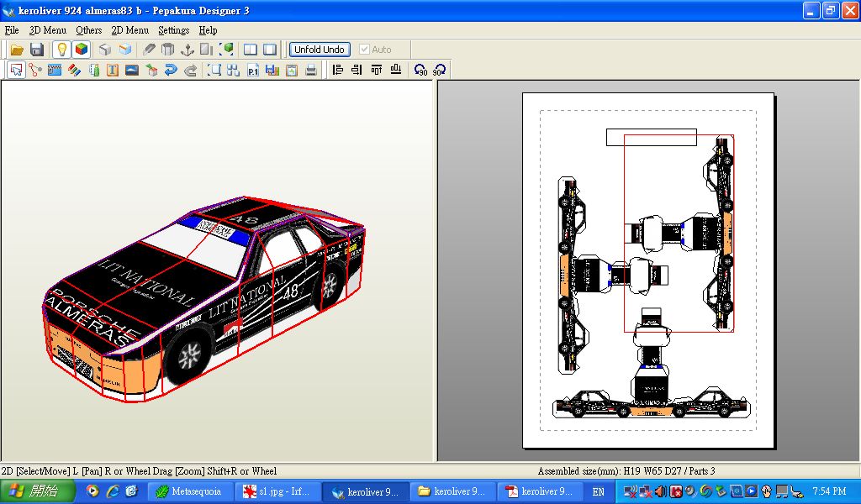Screen dimensions: 861x504
Task: Click the arrange parts squares icon
Action: [x=234, y=71]
